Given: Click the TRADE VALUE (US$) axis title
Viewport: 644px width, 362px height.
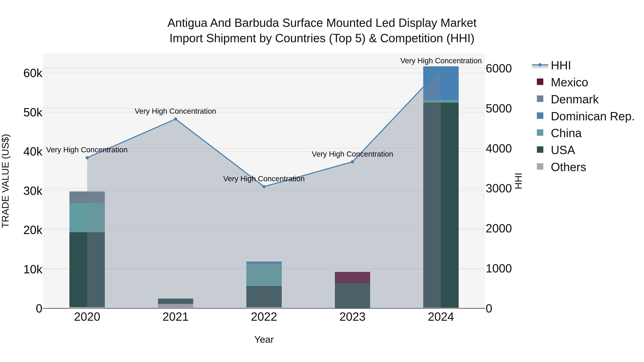Looking at the screenshot, I should [x=6, y=181].
